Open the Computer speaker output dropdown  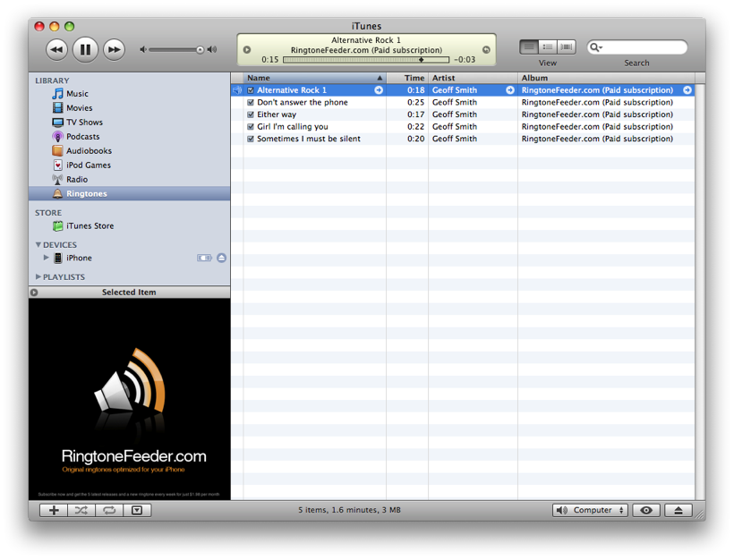click(590, 511)
